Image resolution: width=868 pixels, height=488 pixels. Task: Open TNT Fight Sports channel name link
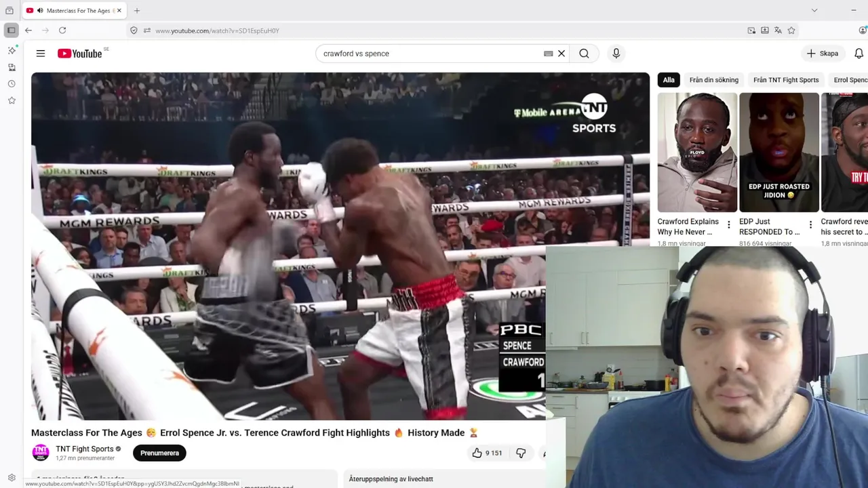84,449
